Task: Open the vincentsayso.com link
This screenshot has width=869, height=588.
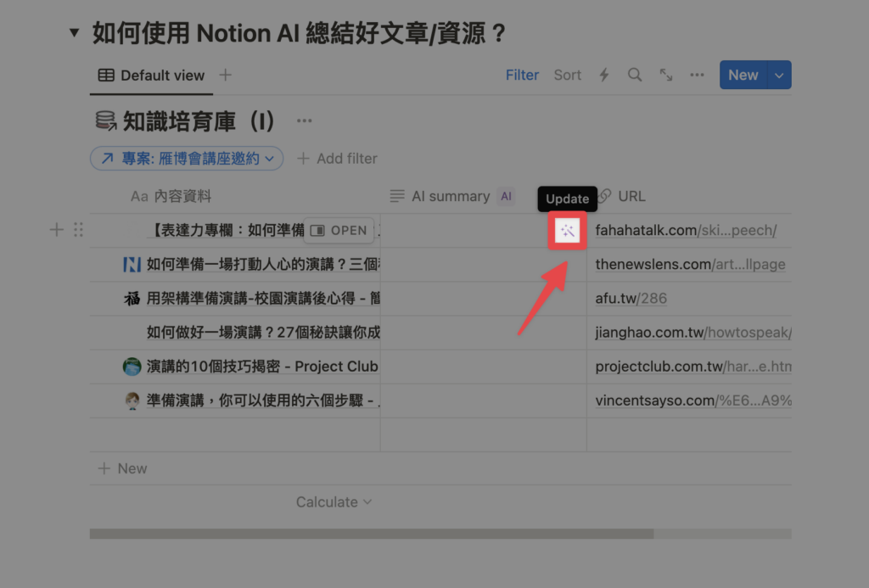Action: [x=692, y=400]
